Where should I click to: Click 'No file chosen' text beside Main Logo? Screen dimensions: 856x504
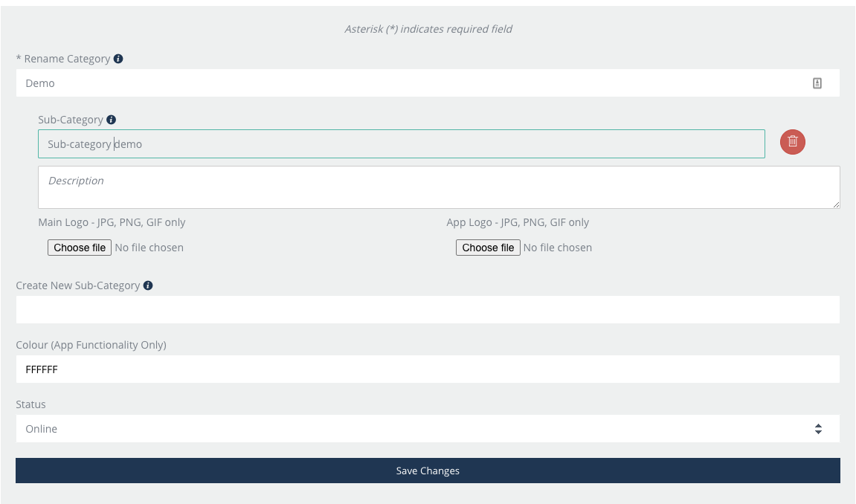pyautogui.click(x=149, y=248)
